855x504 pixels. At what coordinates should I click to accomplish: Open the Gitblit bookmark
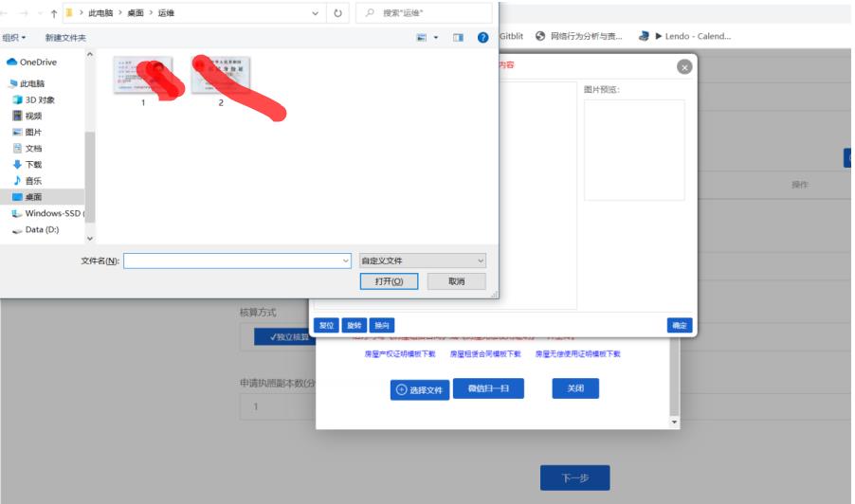(511, 36)
